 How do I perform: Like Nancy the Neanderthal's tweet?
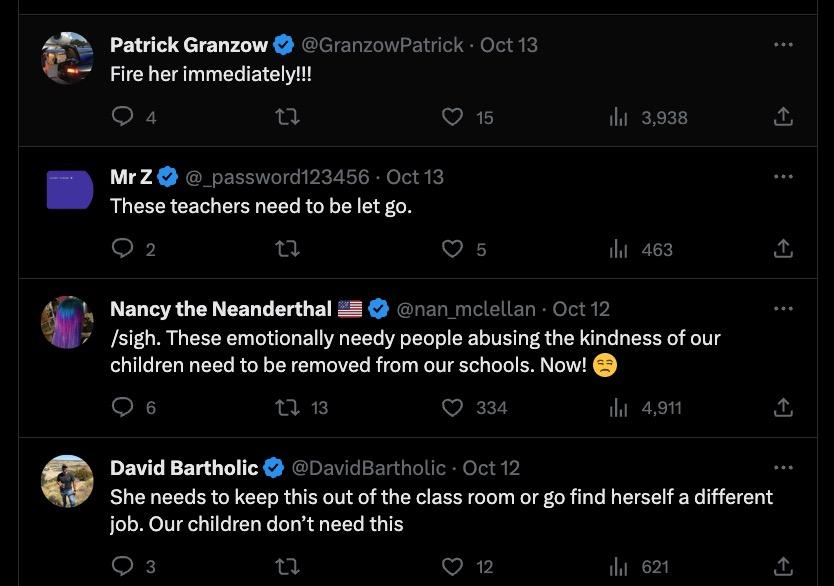pos(453,407)
